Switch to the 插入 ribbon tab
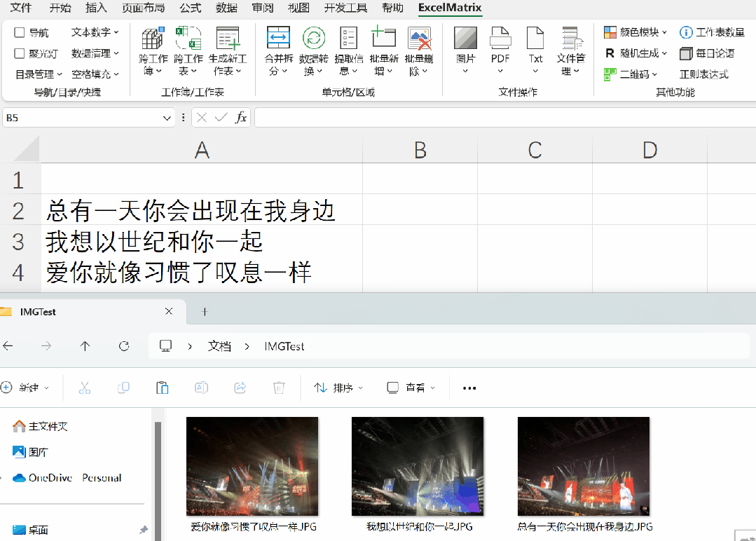 (96, 8)
